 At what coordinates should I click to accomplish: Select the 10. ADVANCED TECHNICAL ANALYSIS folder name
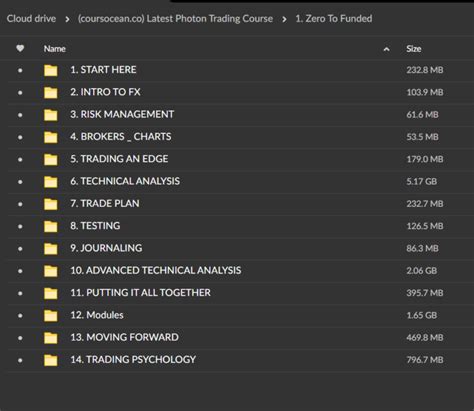tap(156, 270)
